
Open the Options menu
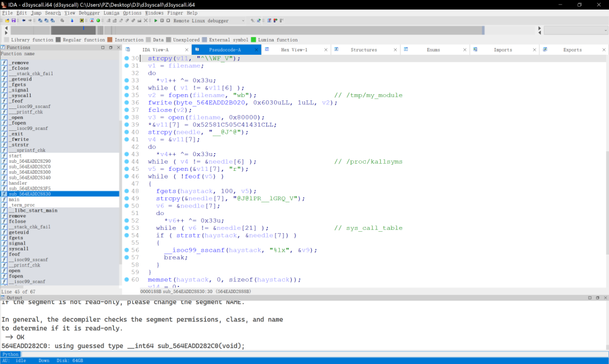[x=132, y=13]
